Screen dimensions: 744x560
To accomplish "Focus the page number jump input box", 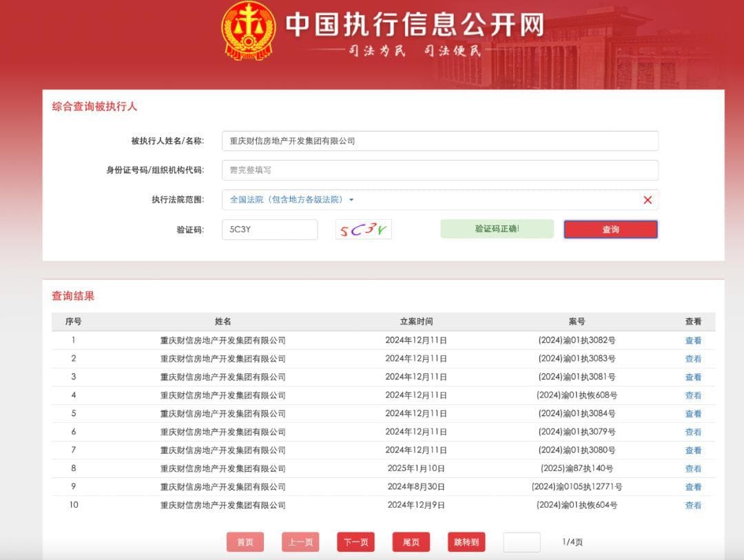I will pyautogui.click(x=521, y=542).
